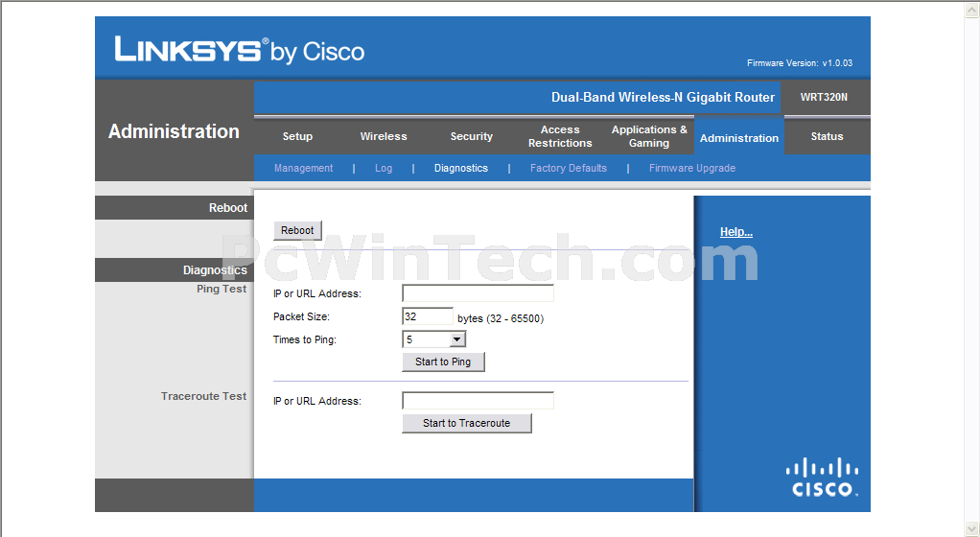Focus the Traceroute IP or URL field
Image resolution: width=980 pixels, height=537 pixels.
tap(478, 400)
